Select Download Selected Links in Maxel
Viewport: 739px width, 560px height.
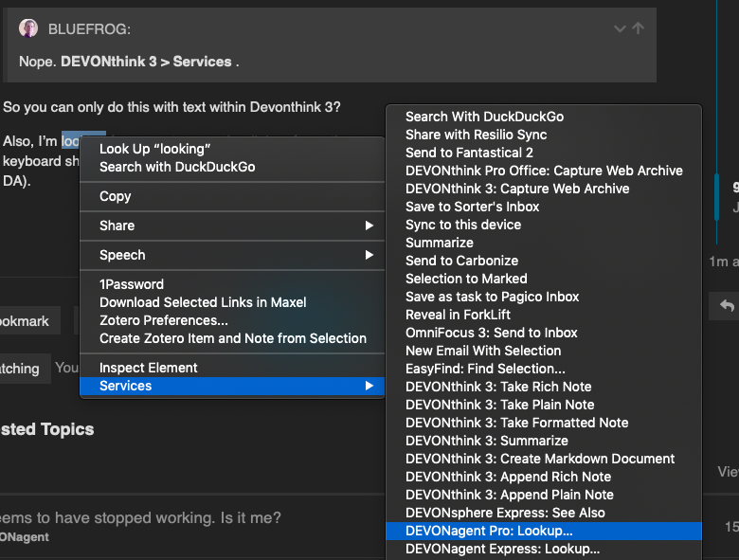point(232,302)
